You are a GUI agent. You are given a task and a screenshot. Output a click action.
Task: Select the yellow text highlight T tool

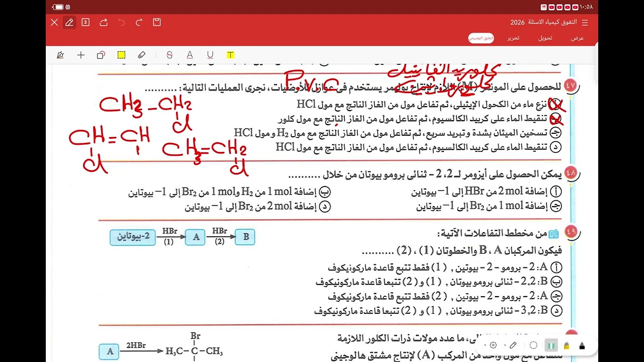pos(230,55)
